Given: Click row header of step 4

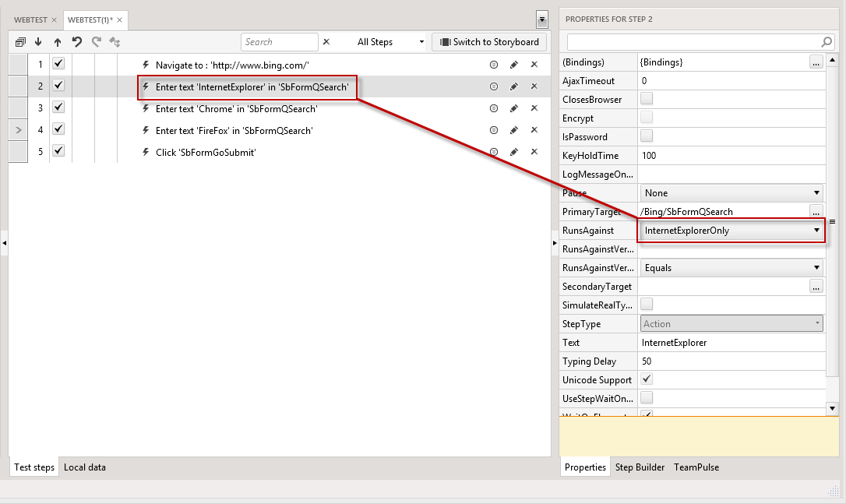Looking at the screenshot, I should pyautogui.click(x=19, y=129).
